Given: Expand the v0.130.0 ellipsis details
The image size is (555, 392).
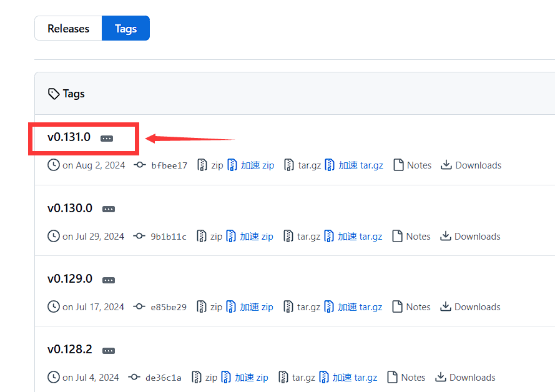Looking at the screenshot, I should [108, 209].
